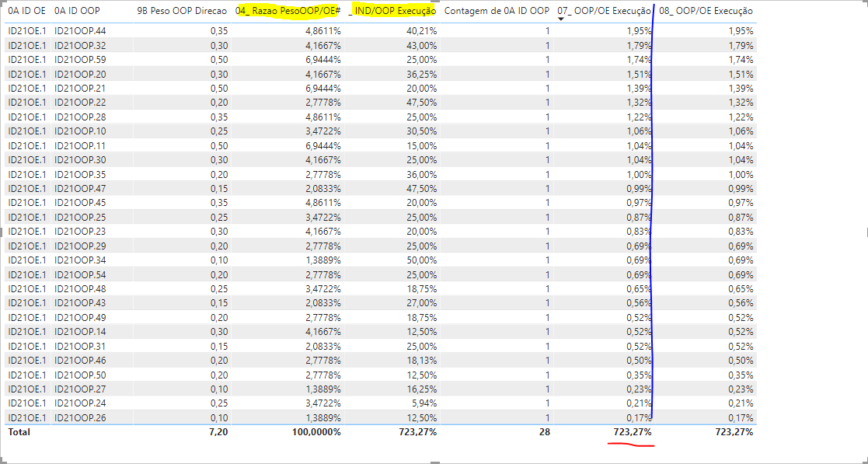The image size is (868, 464).
Task: Select the ID21OOP.47 cell
Action: click(80, 189)
